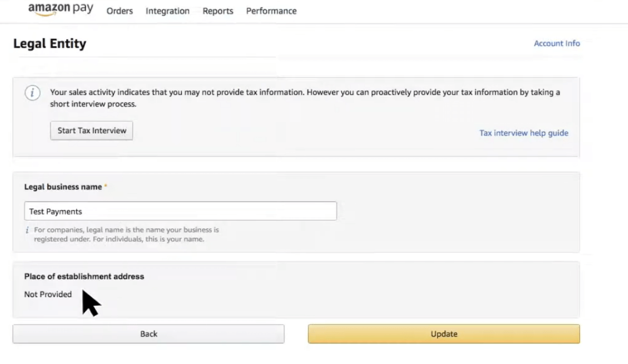Open the Tax interview help guide

523,133
